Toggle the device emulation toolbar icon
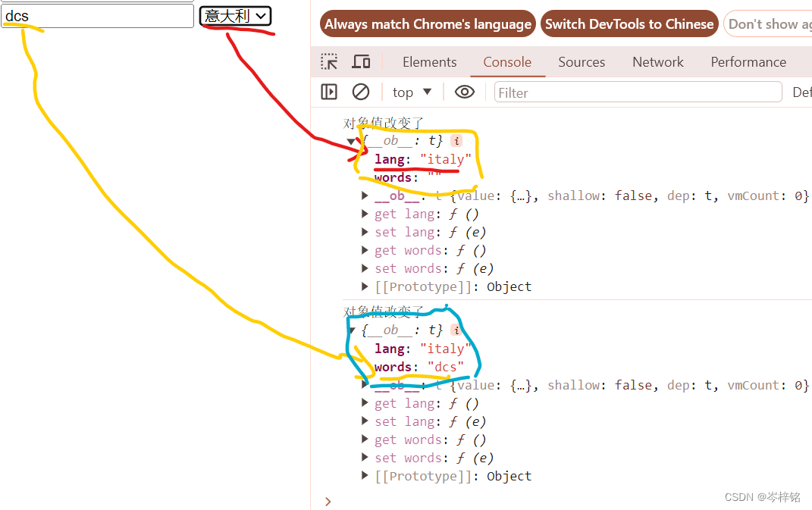The height and width of the screenshot is (510, 812). tap(361, 61)
